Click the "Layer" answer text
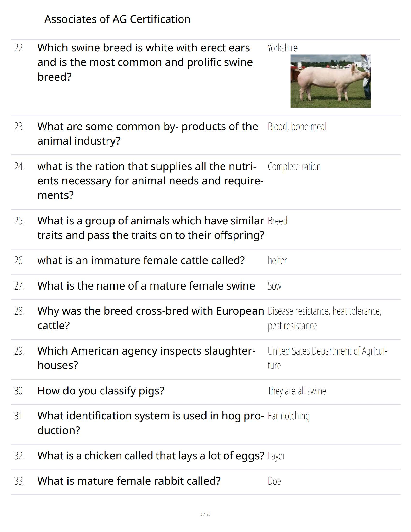This screenshot has width=411, height=532. tap(276, 456)
